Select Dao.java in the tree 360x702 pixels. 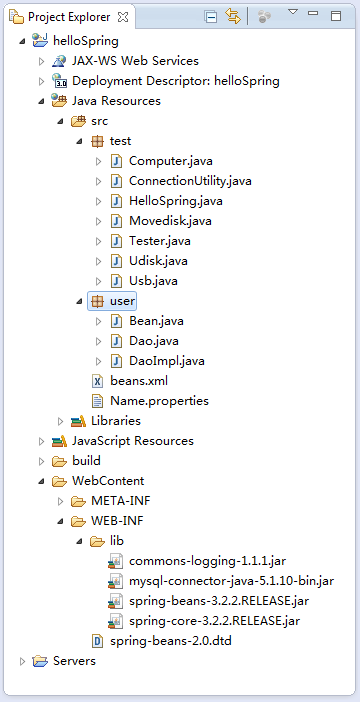click(154, 341)
